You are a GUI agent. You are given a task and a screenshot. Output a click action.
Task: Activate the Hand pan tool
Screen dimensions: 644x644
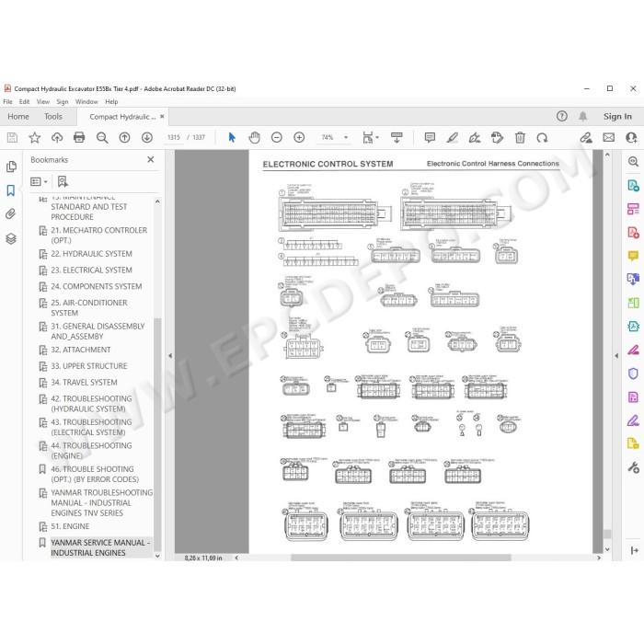coord(254,138)
